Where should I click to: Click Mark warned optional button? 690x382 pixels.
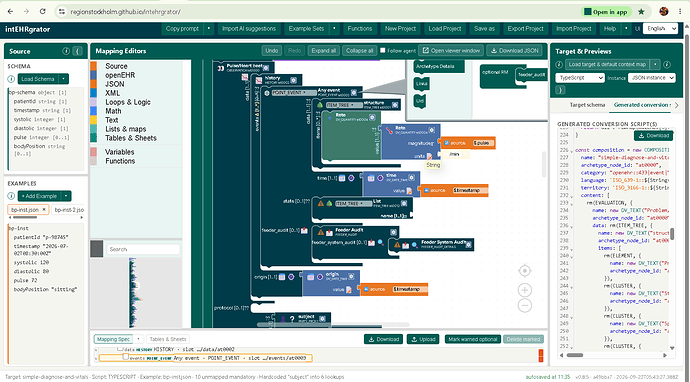473,339
